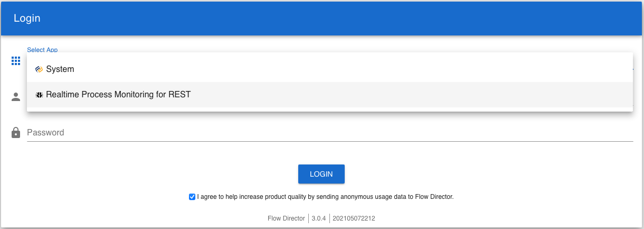This screenshot has height=229, width=644.
Task: Click the Login header title
Action: coord(27,18)
